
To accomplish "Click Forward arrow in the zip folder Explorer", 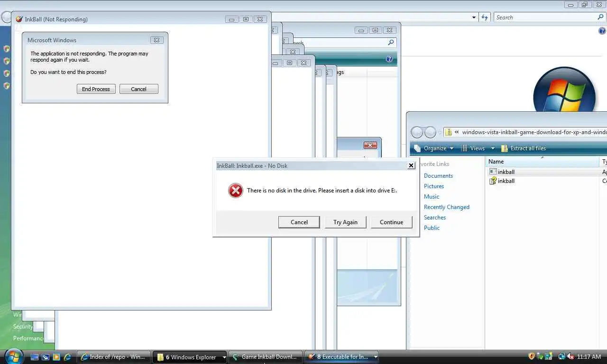I will pyautogui.click(x=430, y=132).
